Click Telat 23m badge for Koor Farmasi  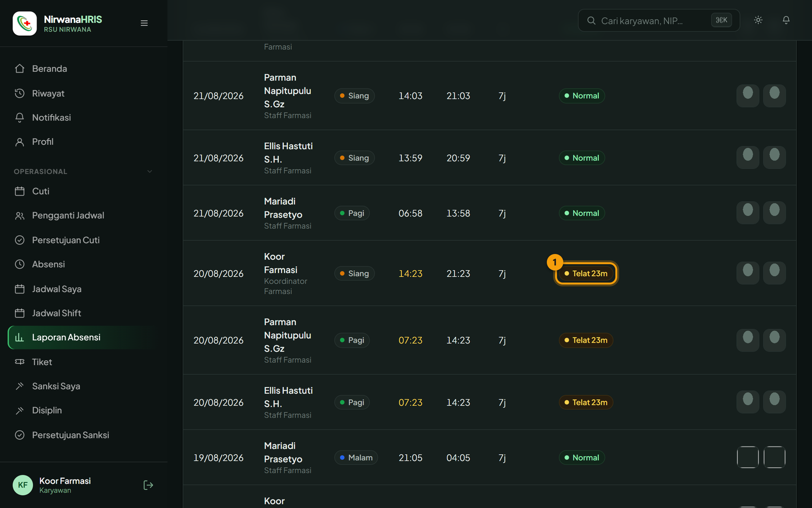[586, 273]
